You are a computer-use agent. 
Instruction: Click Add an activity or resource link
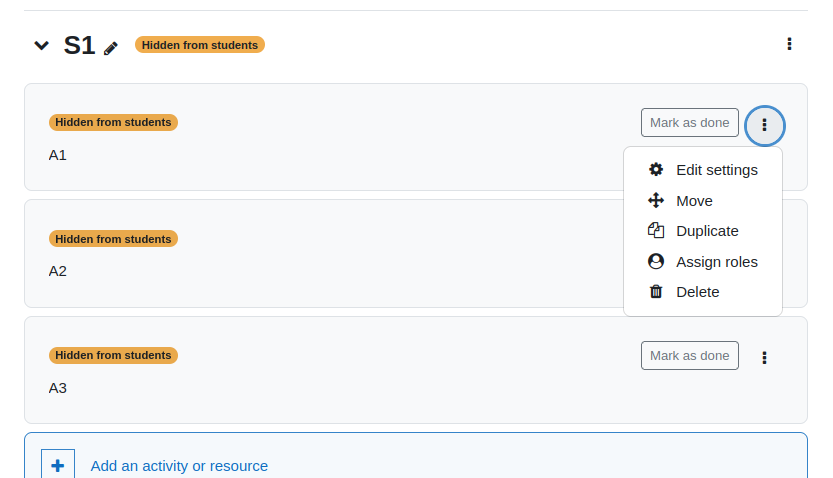click(x=179, y=466)
